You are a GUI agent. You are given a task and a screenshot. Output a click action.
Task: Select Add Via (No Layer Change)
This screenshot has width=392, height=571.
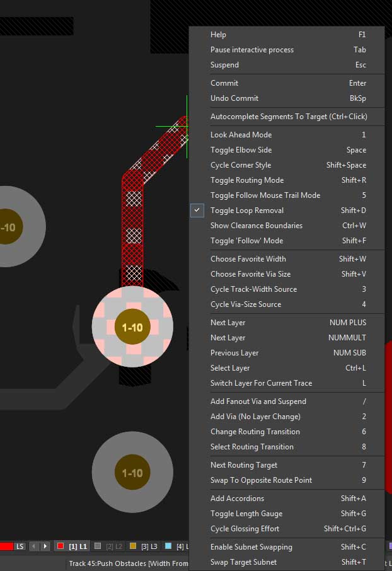(255, 417)
